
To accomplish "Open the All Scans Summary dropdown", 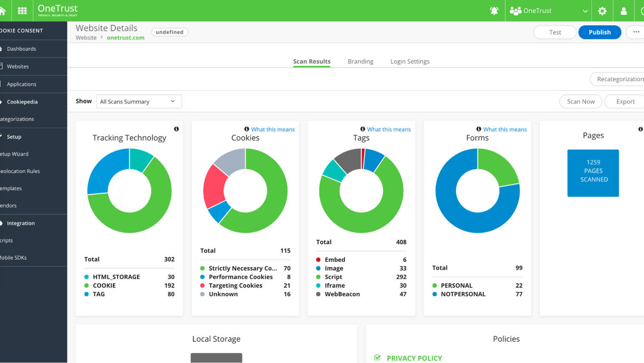I will pos(138,101).
